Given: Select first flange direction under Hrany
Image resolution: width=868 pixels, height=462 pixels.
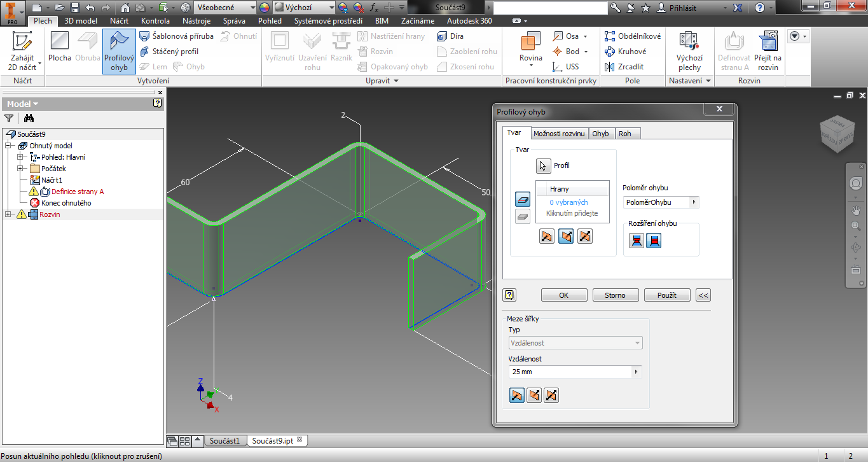Looking at the screenshot, I should (546, 236).
